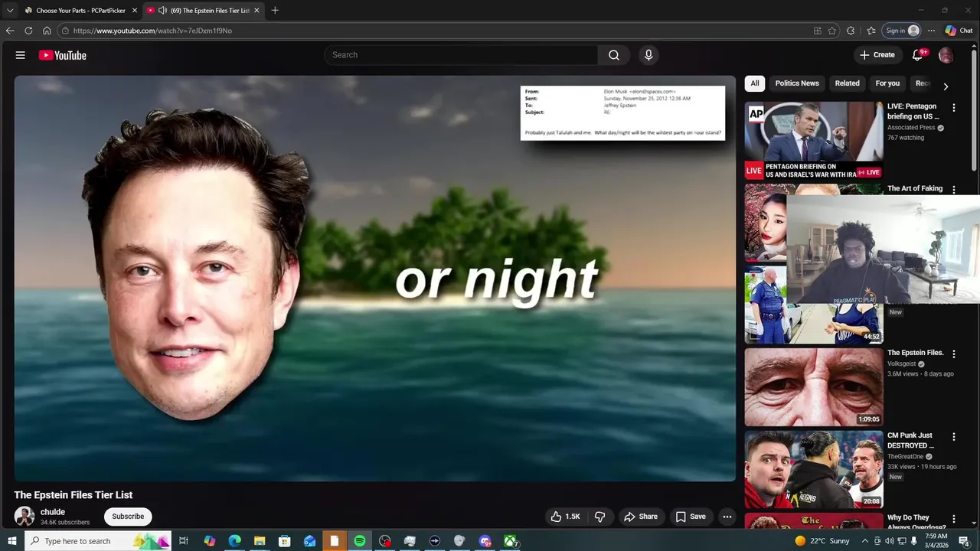Open Task View on the taskbar
The height and width of the screenshot is (551, 980).
(184, 541)
